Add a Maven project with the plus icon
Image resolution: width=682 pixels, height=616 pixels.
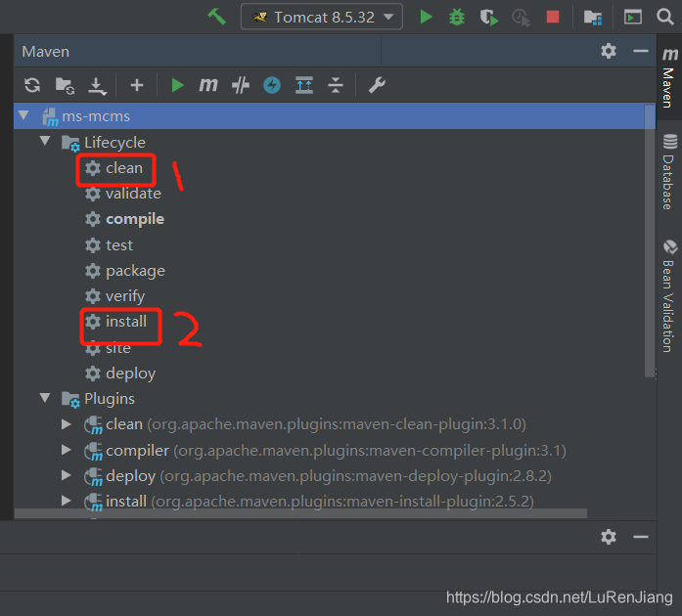137,85
